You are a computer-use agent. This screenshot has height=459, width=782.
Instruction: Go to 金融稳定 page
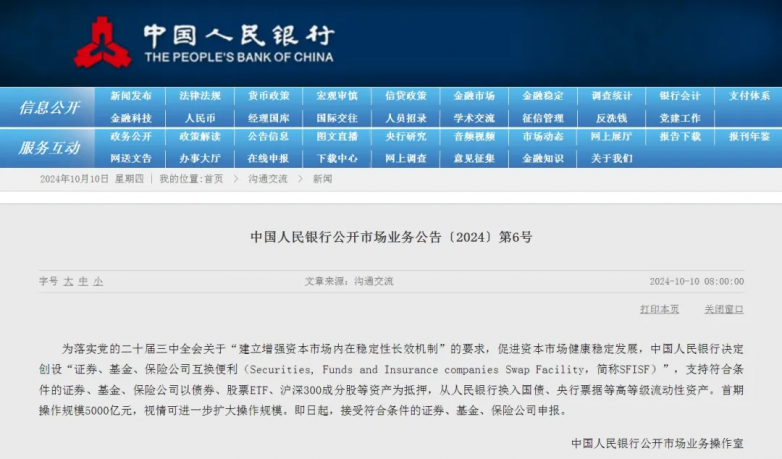[543, 96]
